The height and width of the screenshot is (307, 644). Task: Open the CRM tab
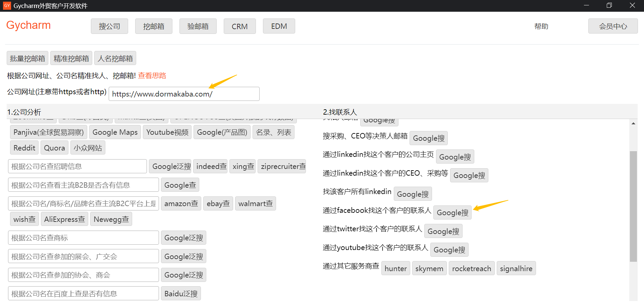click(x=239, y=26)
